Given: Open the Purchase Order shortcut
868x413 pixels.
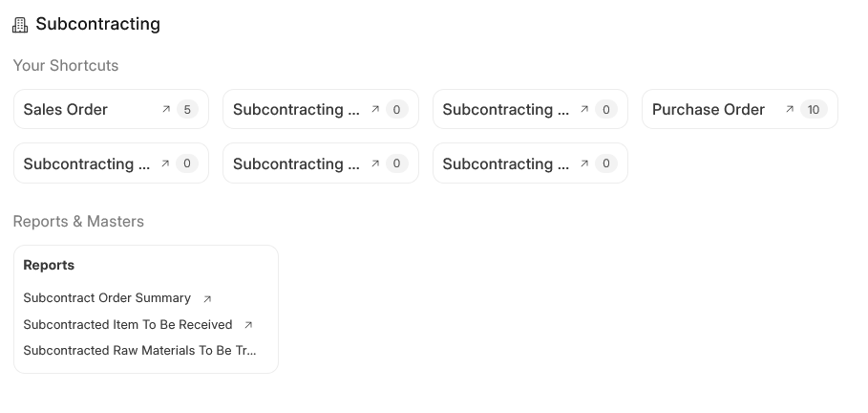Looking at the screenshot, I should pyautogui.click(x=709, y=110).
